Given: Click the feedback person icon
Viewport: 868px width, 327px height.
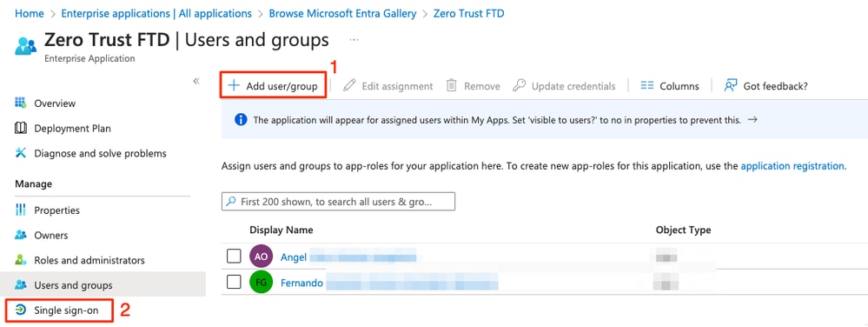Looking at the screenshot, I should pos(730,85).
